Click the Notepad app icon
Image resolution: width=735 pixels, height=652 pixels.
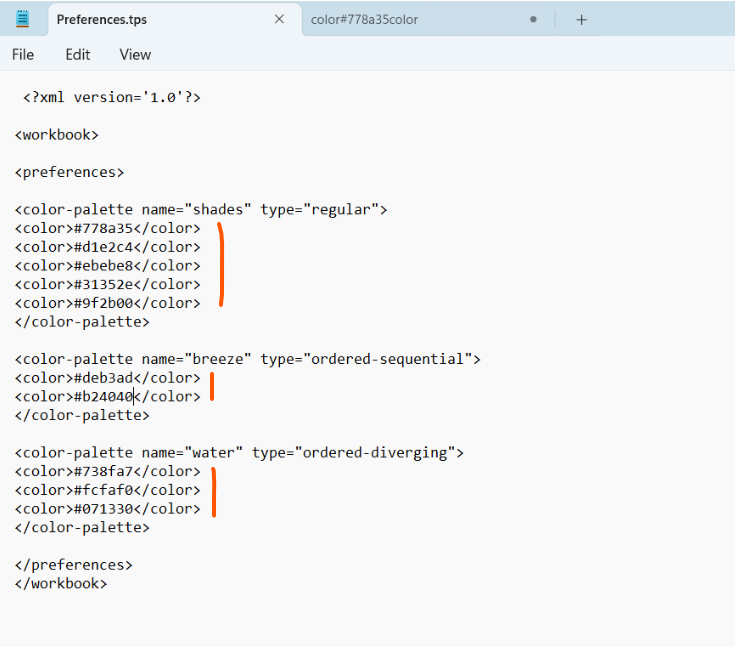pyautogui.click(x=22, y=19)
